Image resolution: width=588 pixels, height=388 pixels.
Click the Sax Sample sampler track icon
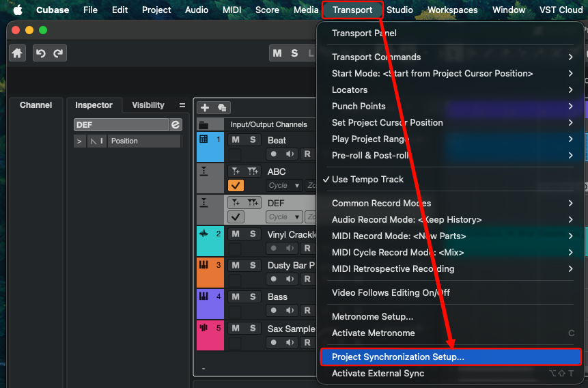click(204, 328)
